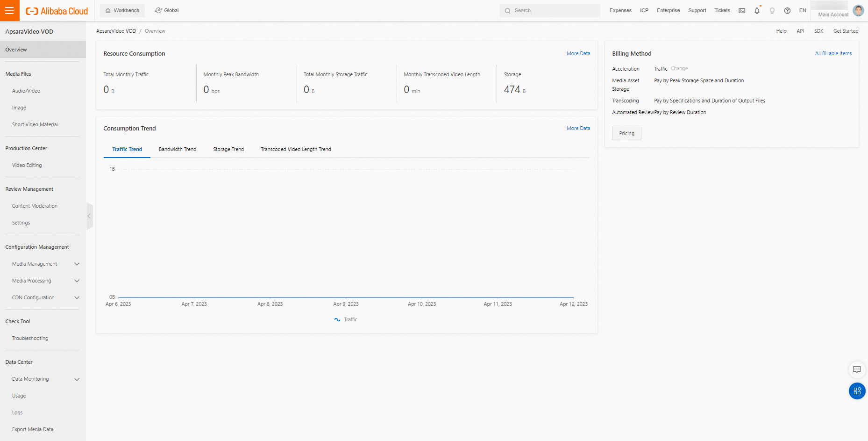Click the Workbench button
Viewport: 868px width, 441px height.
122,10
